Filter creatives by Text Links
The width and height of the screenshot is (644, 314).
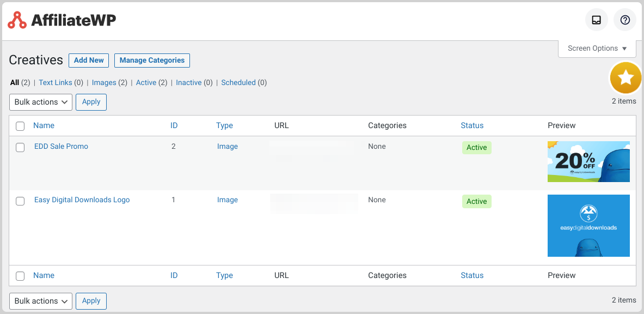point(56,83)
